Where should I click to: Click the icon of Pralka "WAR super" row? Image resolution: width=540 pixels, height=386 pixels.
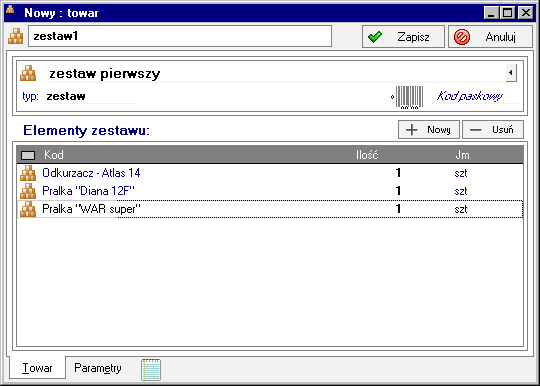[28, 209]
